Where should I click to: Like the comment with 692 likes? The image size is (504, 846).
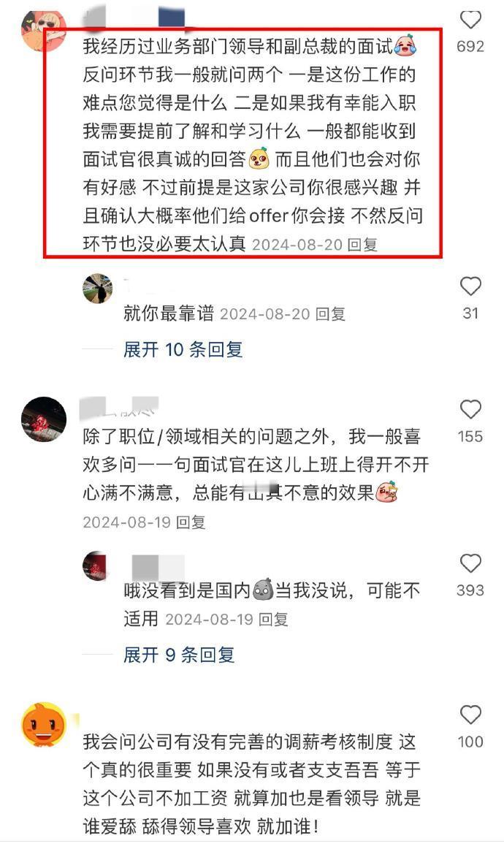pos(470,20)
